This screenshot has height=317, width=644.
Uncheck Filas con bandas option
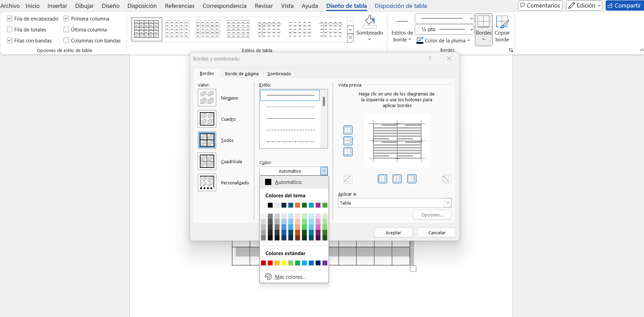[10, 41]
